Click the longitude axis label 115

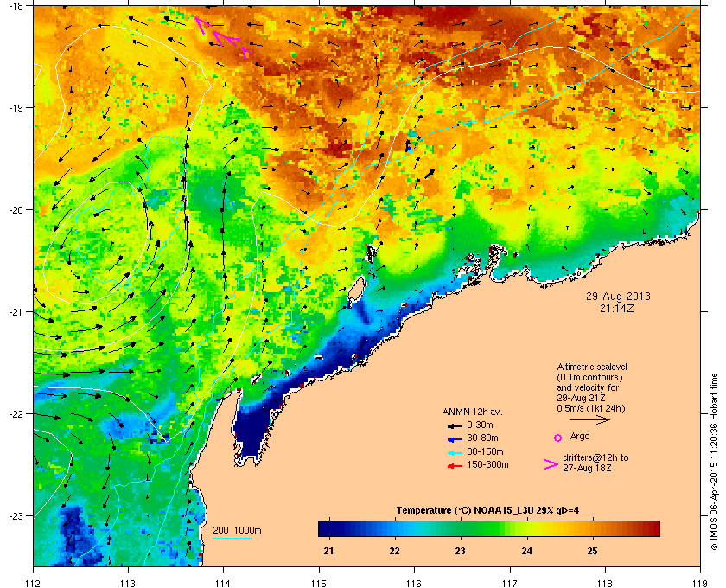(319, 583)
